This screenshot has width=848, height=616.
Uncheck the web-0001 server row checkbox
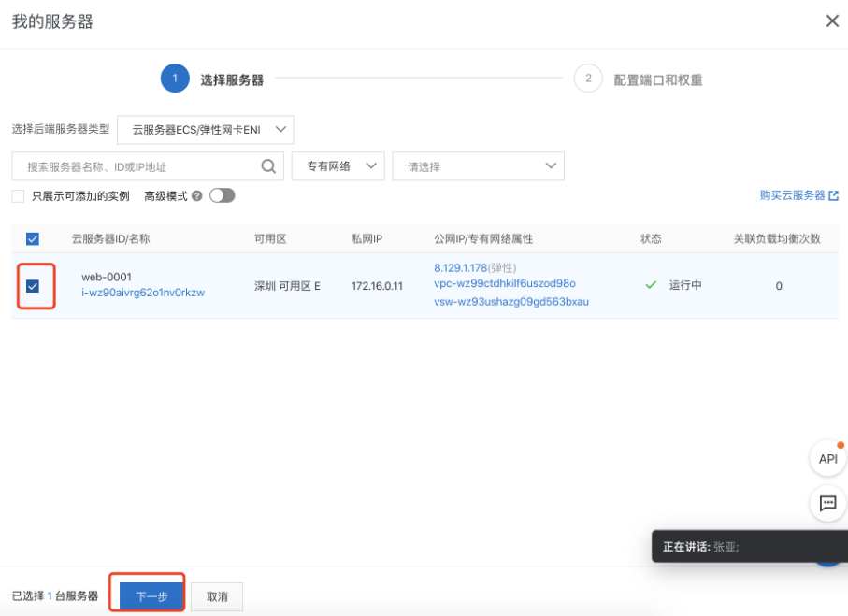31,285
